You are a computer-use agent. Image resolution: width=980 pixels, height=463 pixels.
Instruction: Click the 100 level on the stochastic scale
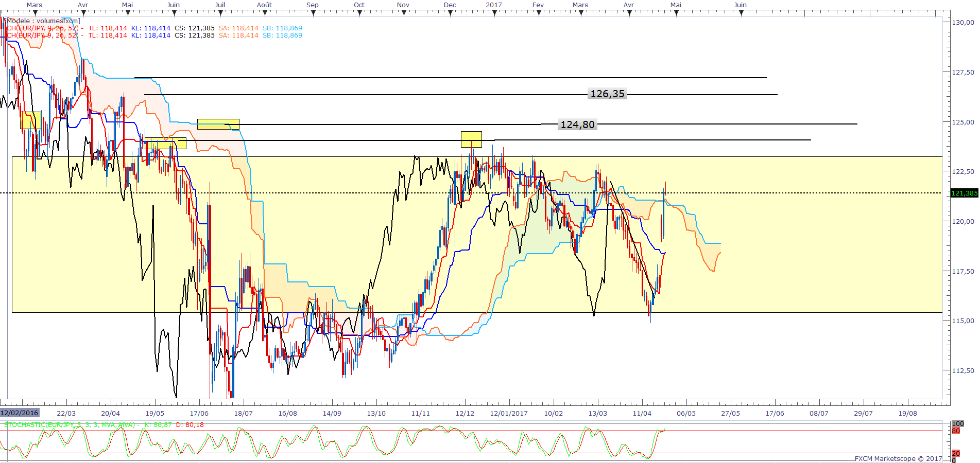[957, 424]
